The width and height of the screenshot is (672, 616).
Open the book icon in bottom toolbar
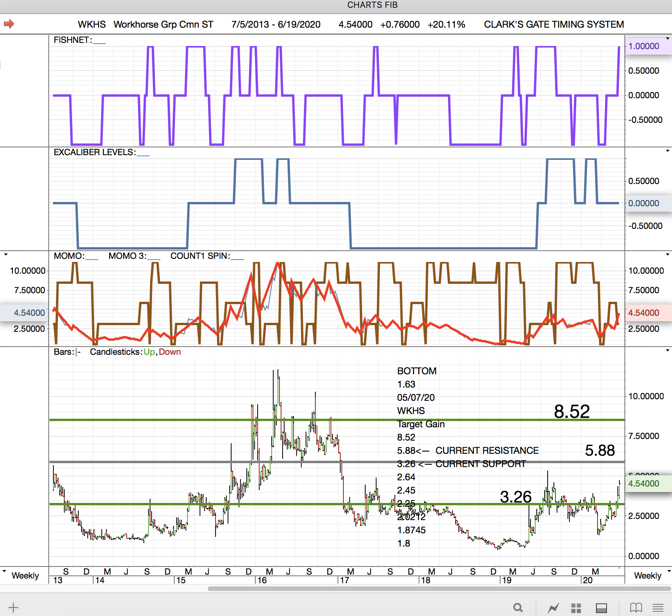(x=636, y=607)
